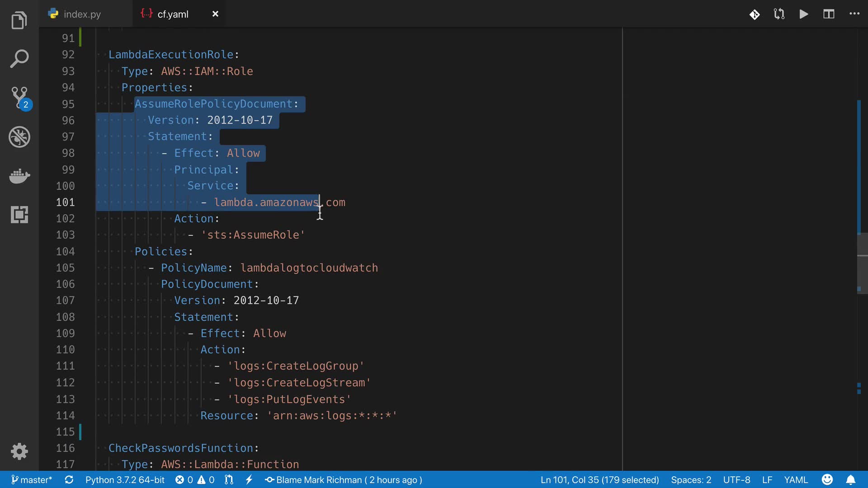868x488 pixels.
Task: Toggle the notifications bell
Action: coord(850,480)
